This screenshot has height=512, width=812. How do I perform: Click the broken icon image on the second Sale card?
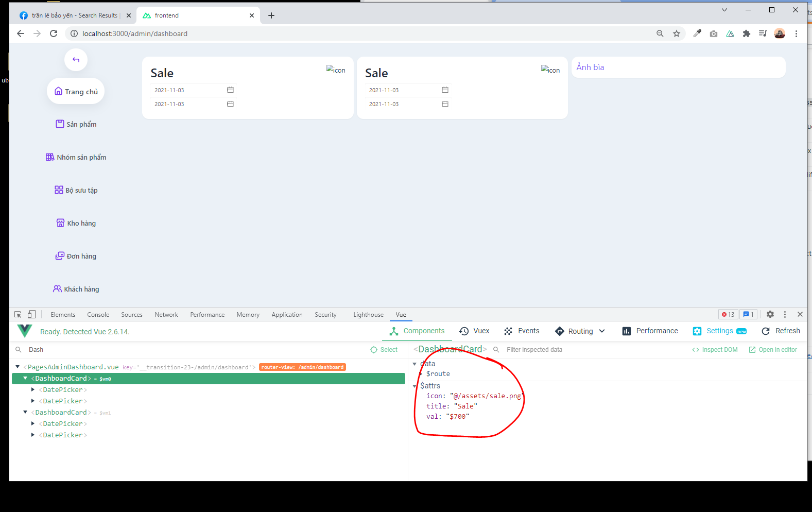tap(550, 70)
